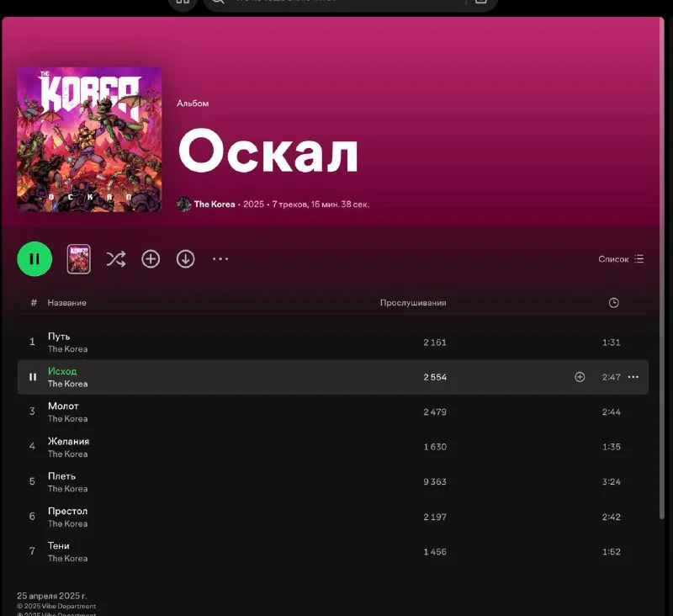Open The Korea artist link in header

(215, 204)
